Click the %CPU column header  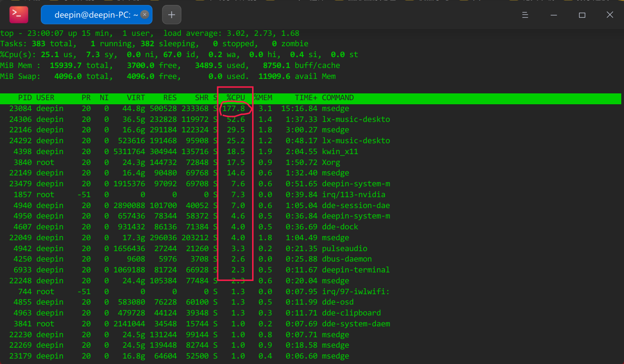click(236, 98)
